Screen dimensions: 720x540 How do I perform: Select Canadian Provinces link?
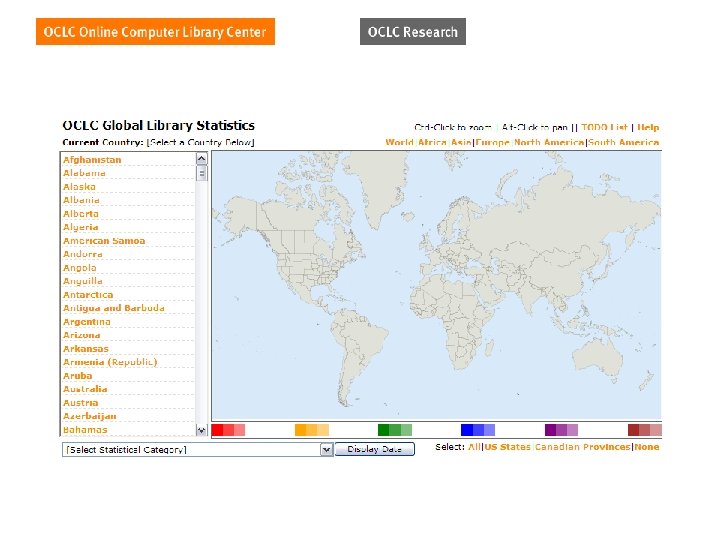point(583,447)
